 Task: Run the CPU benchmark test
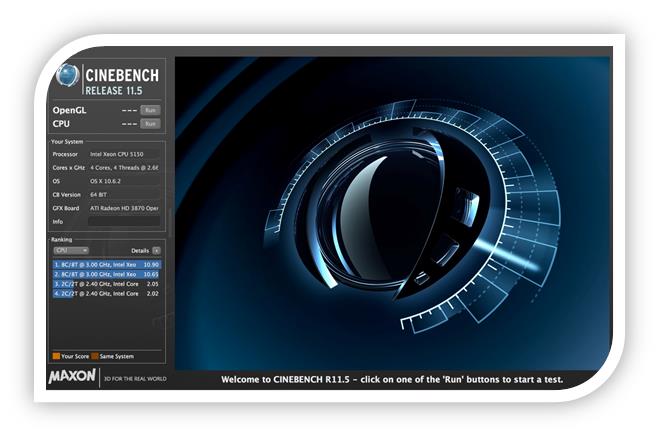149,124
